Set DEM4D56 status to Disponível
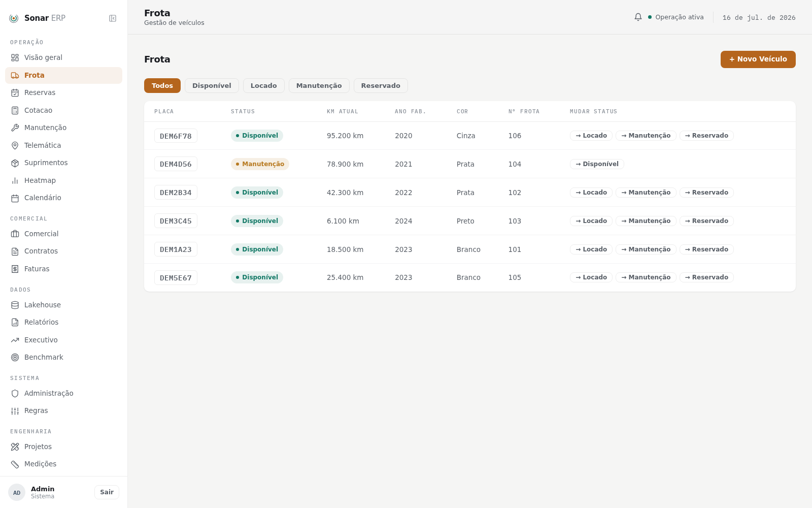 click(597, 164)
